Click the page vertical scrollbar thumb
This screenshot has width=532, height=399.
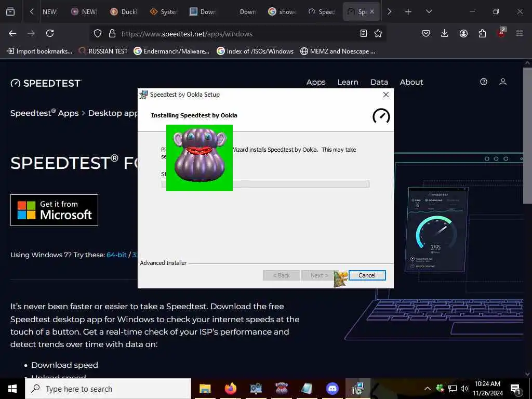click(527, 136)
